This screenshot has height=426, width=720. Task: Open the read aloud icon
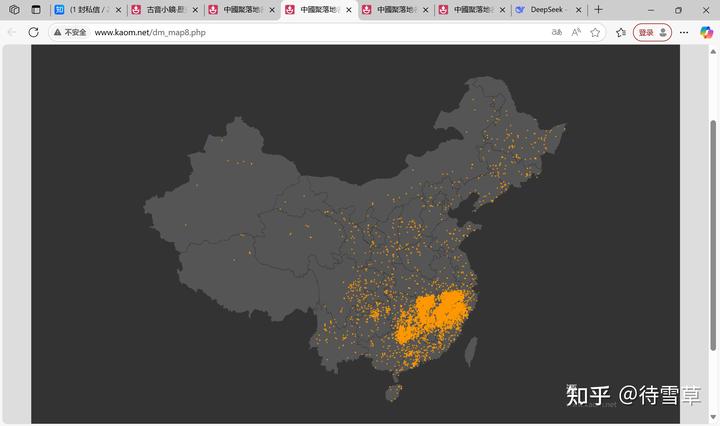(576, 32)
